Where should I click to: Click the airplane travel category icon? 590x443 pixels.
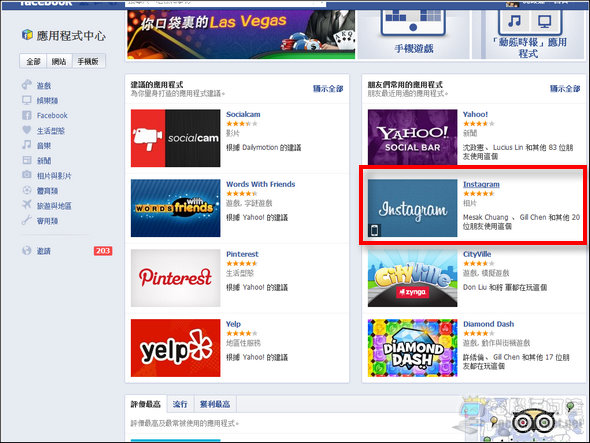(x=27, y=205)
